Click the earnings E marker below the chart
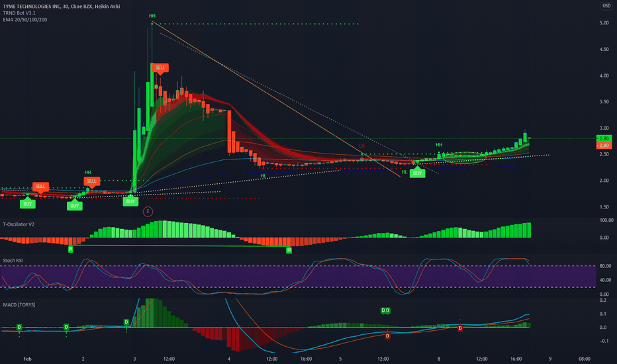The height and width of the screenshot is (364, 617). pyautogui.click(x=148, y=212)
